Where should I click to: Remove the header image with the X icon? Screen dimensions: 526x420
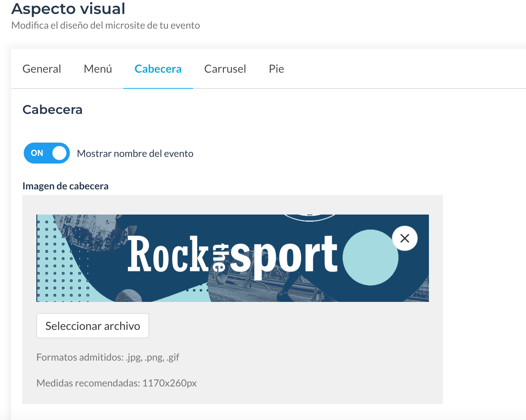[x=405, y=238]
